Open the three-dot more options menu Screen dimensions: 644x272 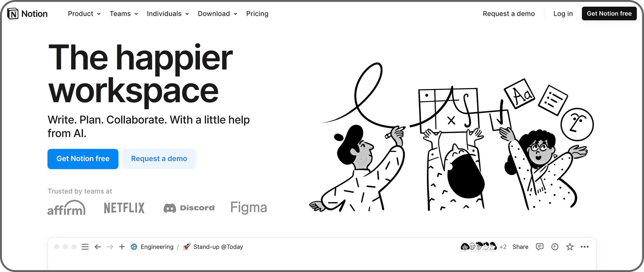pos(585,247)
